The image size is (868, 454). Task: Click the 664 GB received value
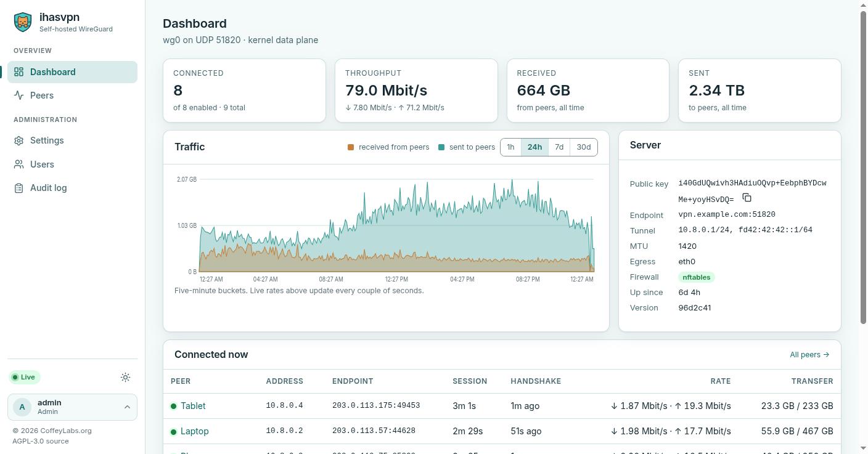click(543, 91)
